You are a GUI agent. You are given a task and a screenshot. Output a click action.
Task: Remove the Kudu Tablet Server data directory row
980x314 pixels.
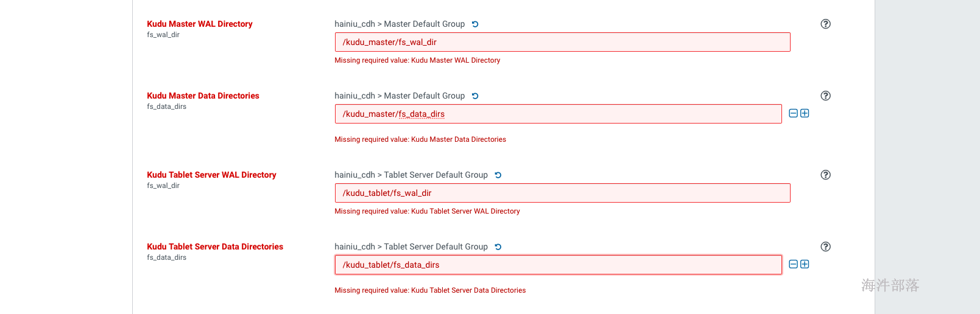(793, 264)
